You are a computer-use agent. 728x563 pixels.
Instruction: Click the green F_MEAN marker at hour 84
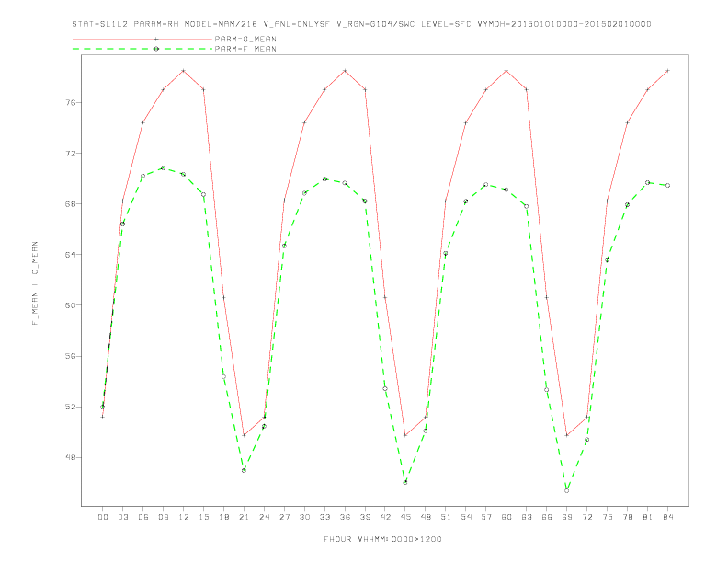click(667, 185)
